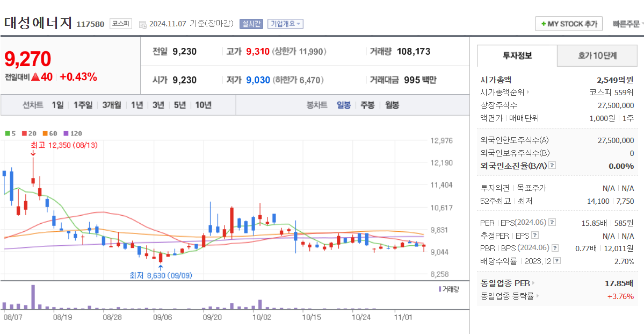Viewport: 644px width, 334px height.
Task: Click the +0.43% change rate
Action: (x=78, y=77)
